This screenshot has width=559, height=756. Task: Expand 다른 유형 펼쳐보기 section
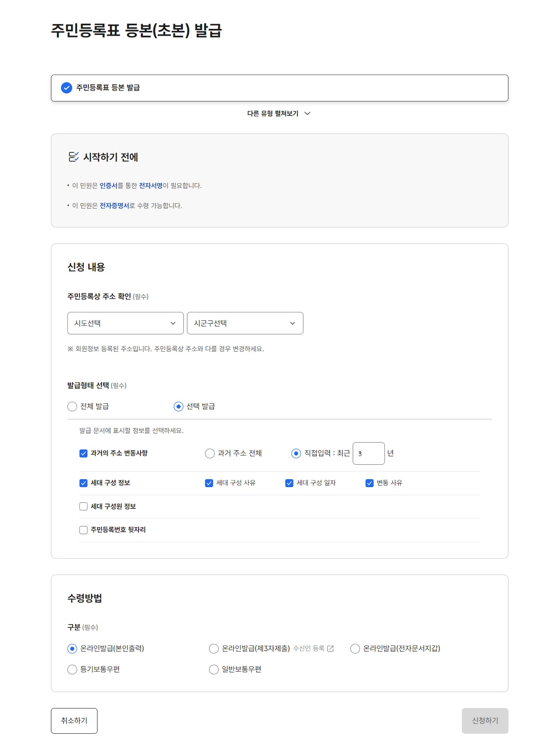(279, 114)
